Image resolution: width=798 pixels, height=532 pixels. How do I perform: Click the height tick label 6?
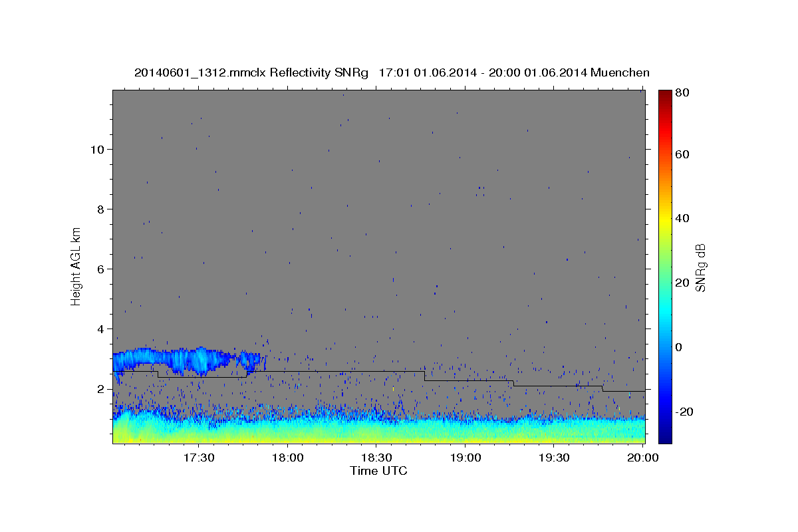[x=100, y=269]
